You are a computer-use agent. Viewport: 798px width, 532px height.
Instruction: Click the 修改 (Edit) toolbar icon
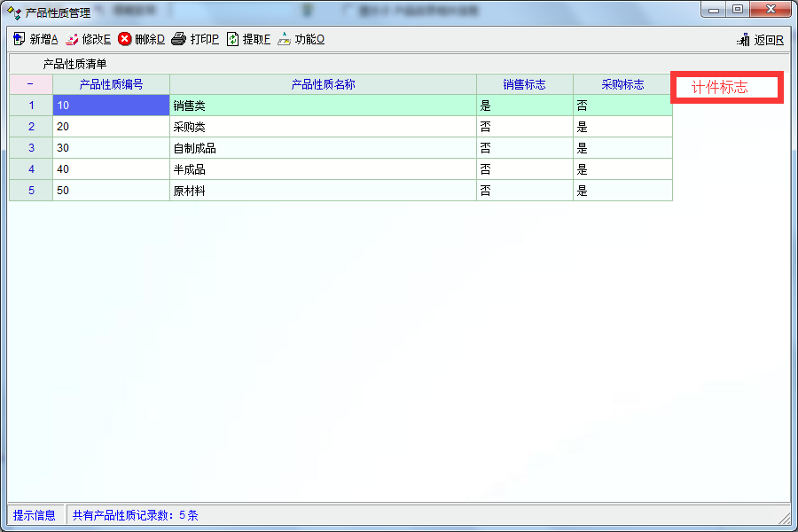[x=72, y=39]
